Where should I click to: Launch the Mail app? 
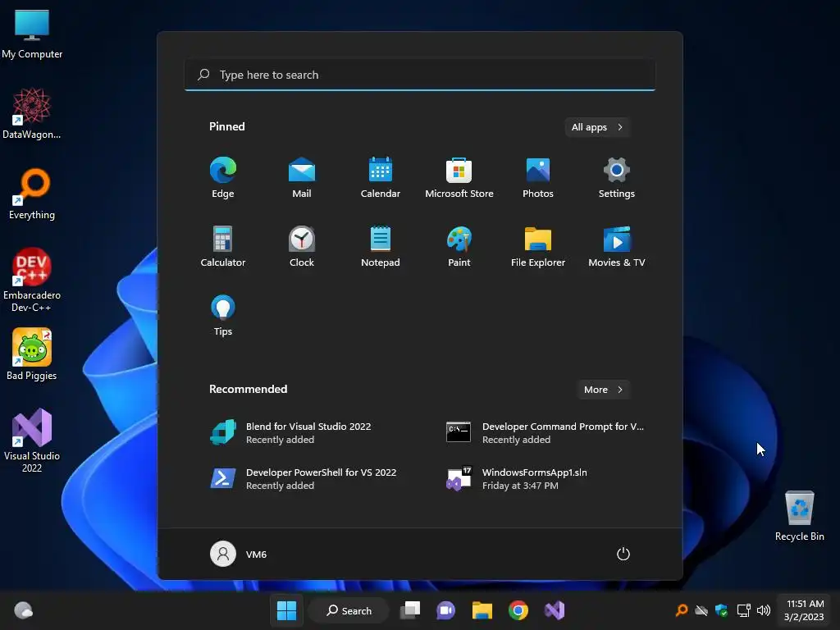pos(302,177)
